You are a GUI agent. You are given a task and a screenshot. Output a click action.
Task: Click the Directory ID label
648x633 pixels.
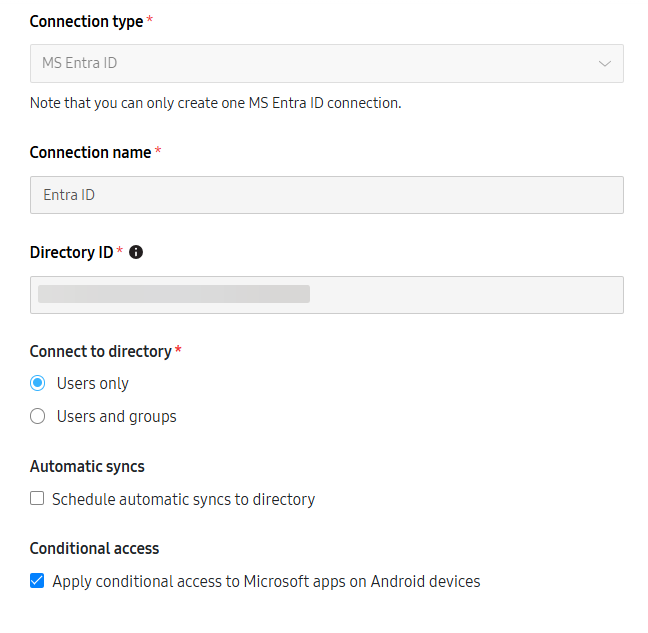coord(71,252)
